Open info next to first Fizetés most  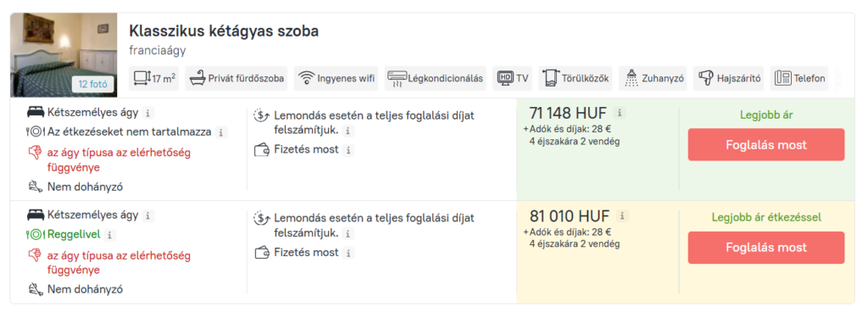coord(348,150)
